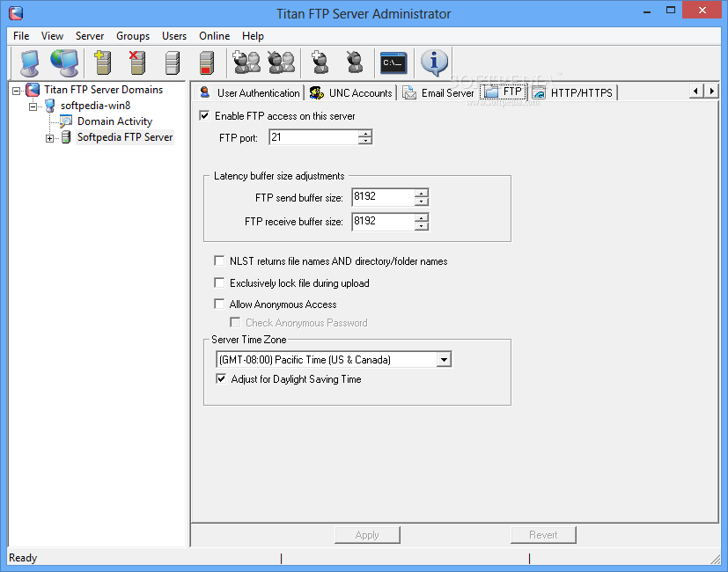Click the FTP port input field
This screenshot has height=572, width=728.
point(314,137)
